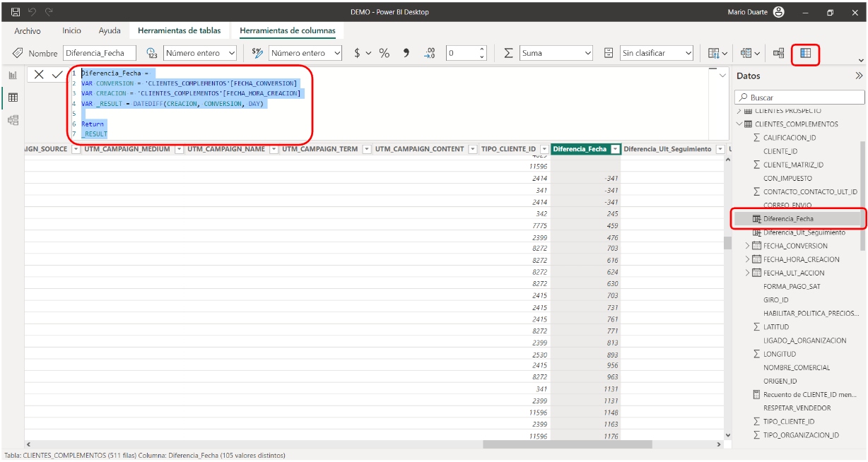Increase decimal places with stepper arrow
The image size is (868, 462).
tap(482, 49)
